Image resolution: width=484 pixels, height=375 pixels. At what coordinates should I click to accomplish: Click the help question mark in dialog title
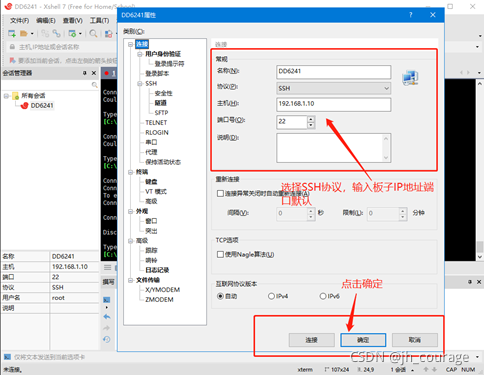click(411, 15)
